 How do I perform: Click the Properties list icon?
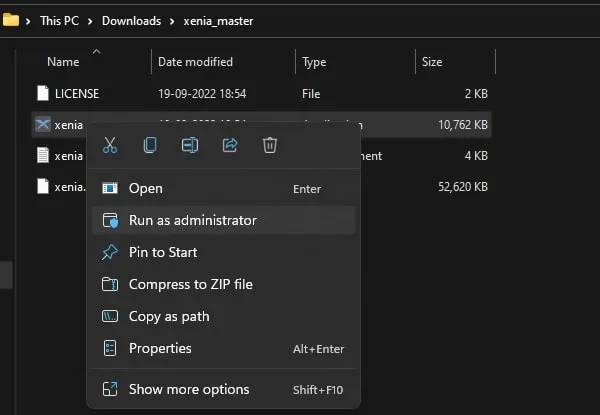coord(110,348)
